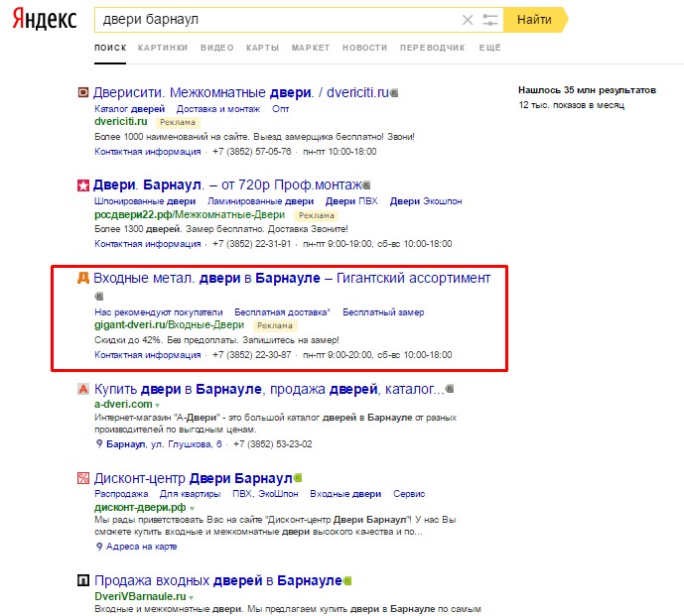Click map pin near ул. Глушкова address
The height and width of the screenshot is (616, 684).
(99, 443)
